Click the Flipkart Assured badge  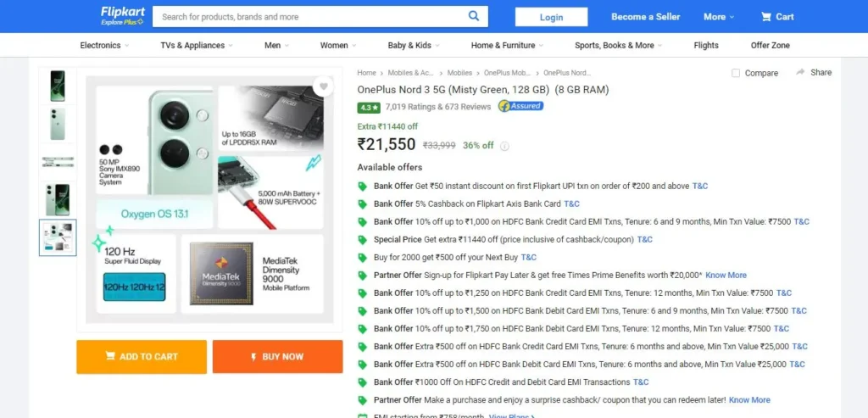520,106
